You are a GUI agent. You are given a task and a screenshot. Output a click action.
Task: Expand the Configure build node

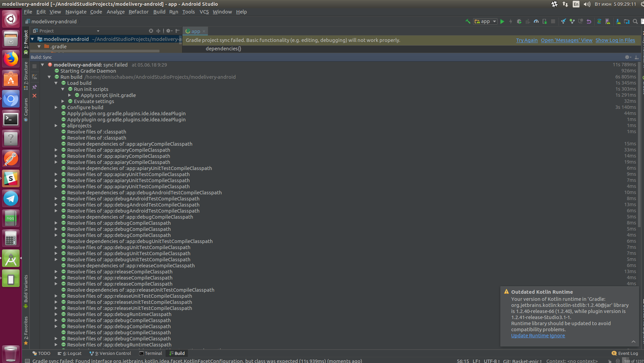(56, 107)
